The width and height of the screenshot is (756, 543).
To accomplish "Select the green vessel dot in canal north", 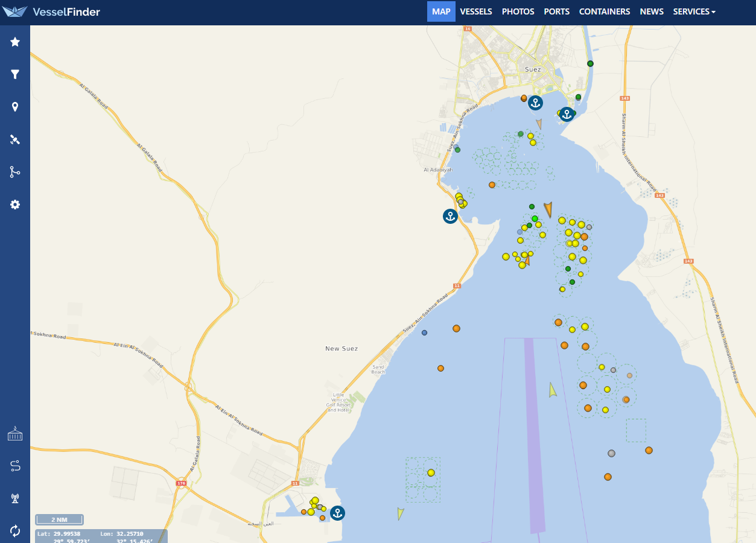I will (590, 63).
